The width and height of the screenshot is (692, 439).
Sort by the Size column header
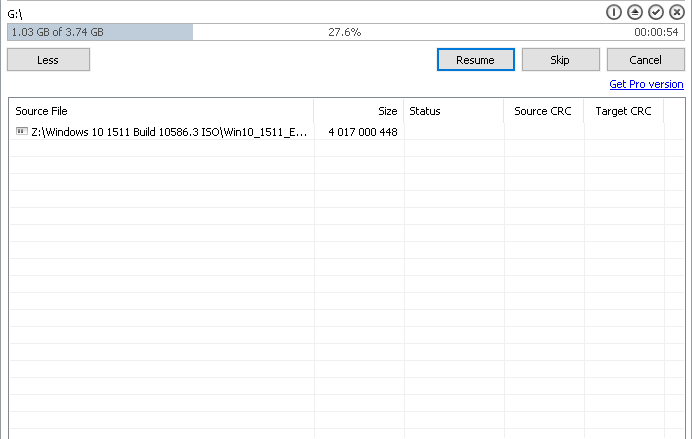[359, 111]
